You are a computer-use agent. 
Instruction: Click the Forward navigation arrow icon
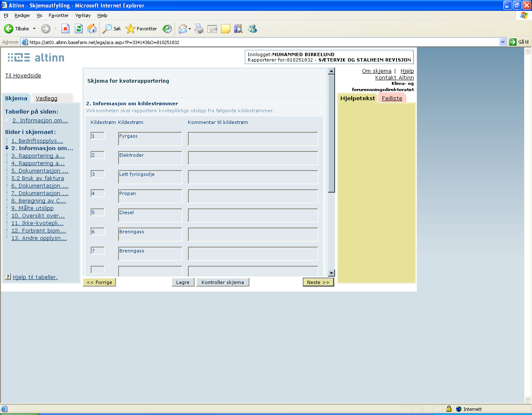click(46, 29)
